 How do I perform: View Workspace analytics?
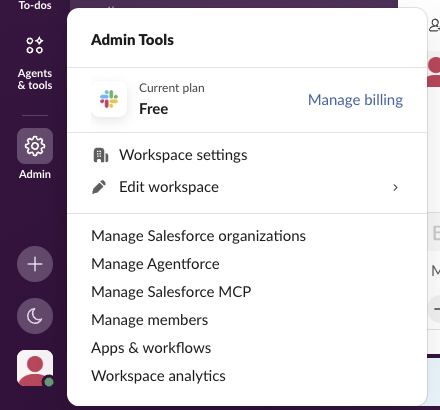click(158, 376)
